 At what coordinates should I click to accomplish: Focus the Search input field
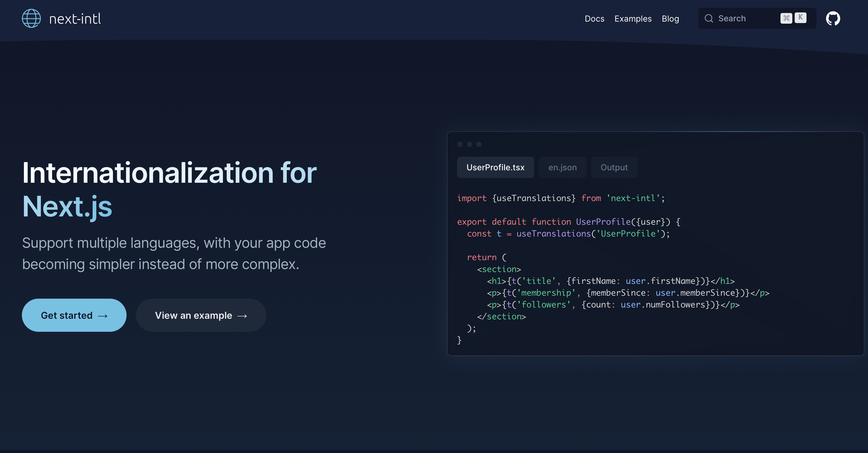point(757,18)
